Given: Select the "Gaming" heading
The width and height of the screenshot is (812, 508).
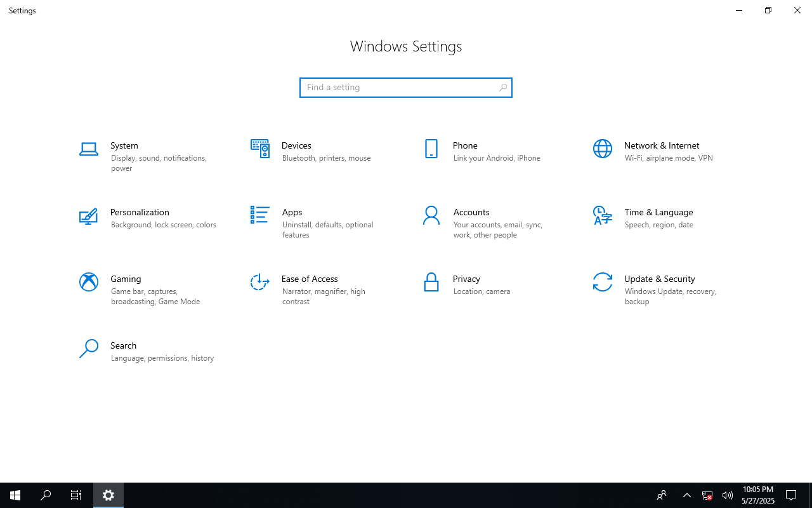Looking at the screenshot, I should [x=126, y=279].
